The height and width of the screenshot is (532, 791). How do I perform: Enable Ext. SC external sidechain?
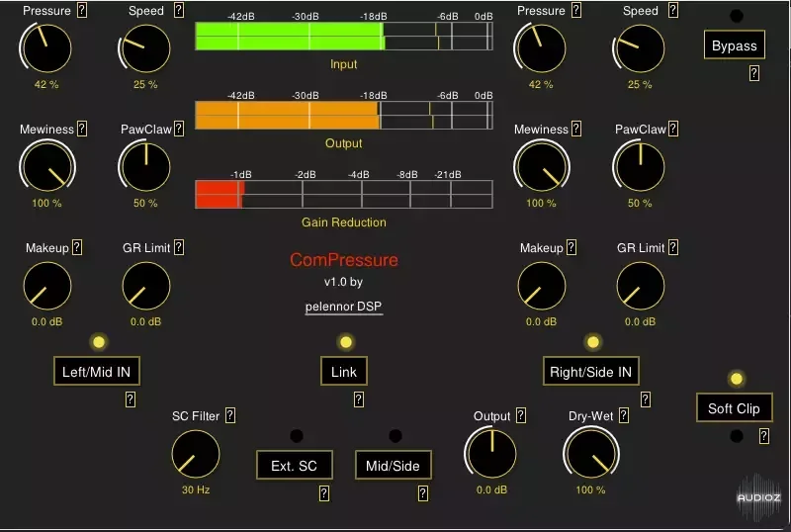tap(294, 466)
